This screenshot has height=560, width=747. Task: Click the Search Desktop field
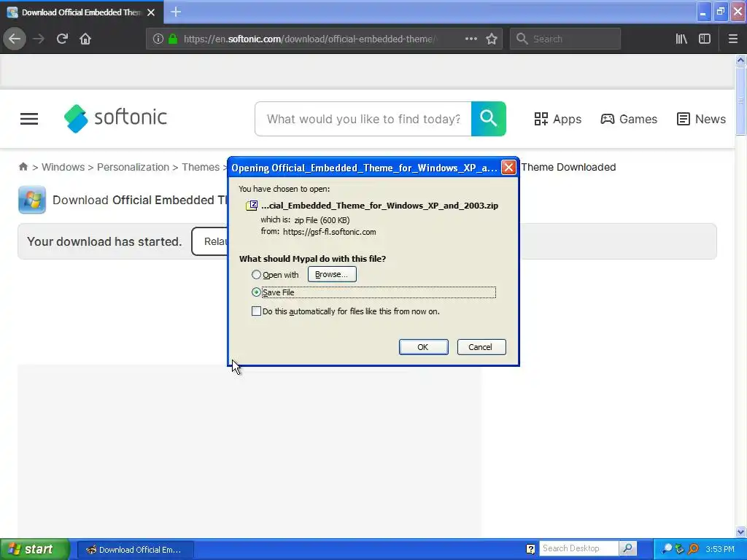(x=578, y=548)
